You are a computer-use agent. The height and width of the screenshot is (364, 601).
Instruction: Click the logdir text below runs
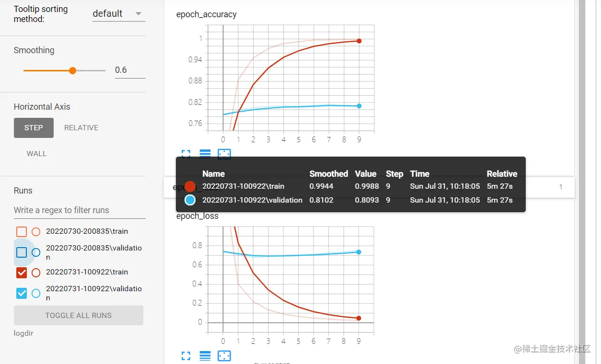pyautogui.click(x=23, y=333)
